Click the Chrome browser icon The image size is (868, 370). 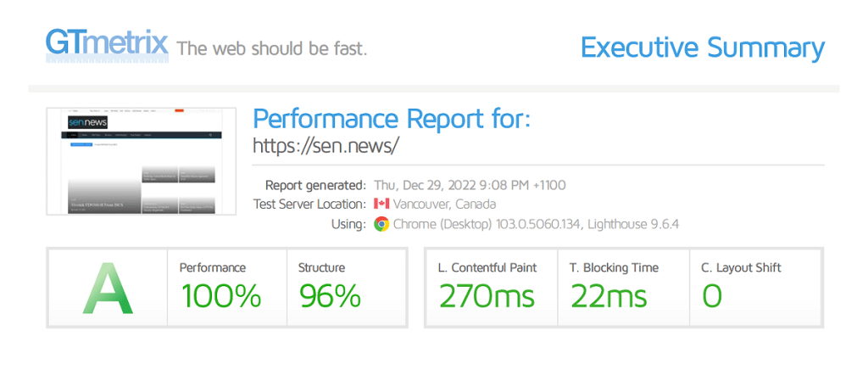tap(381, 225)
